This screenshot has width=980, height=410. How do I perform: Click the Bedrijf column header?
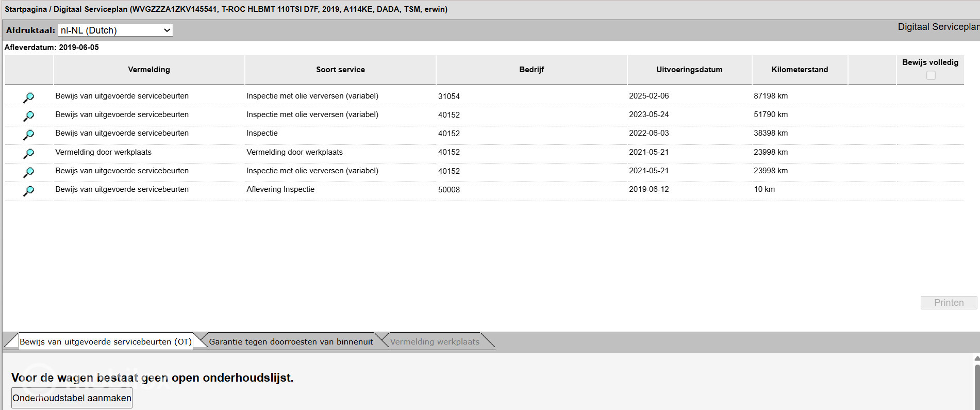coord(531,70)
